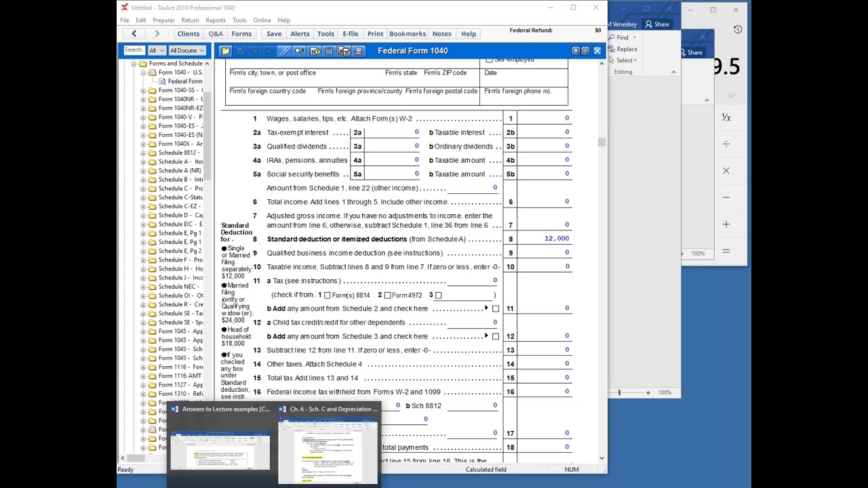Open the Edit menu
Viewport: 868px width, 488px height.
(x=140, y=20)
